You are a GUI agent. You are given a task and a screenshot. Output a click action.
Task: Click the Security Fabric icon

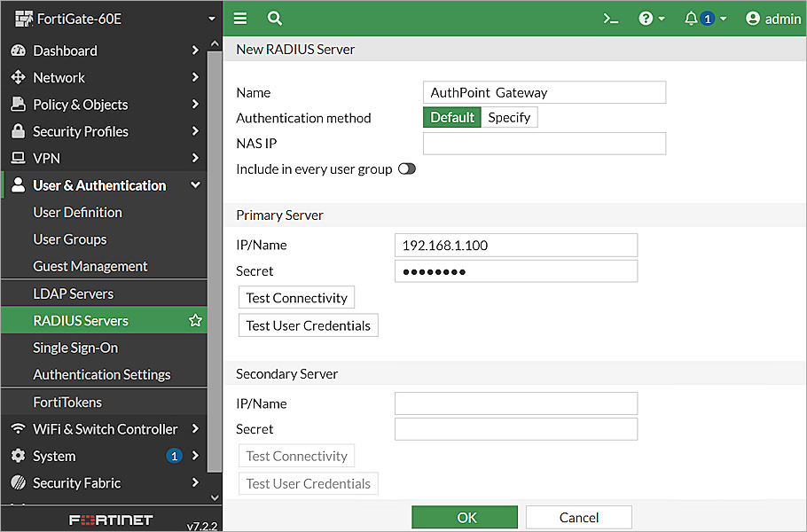click(18, 482)
